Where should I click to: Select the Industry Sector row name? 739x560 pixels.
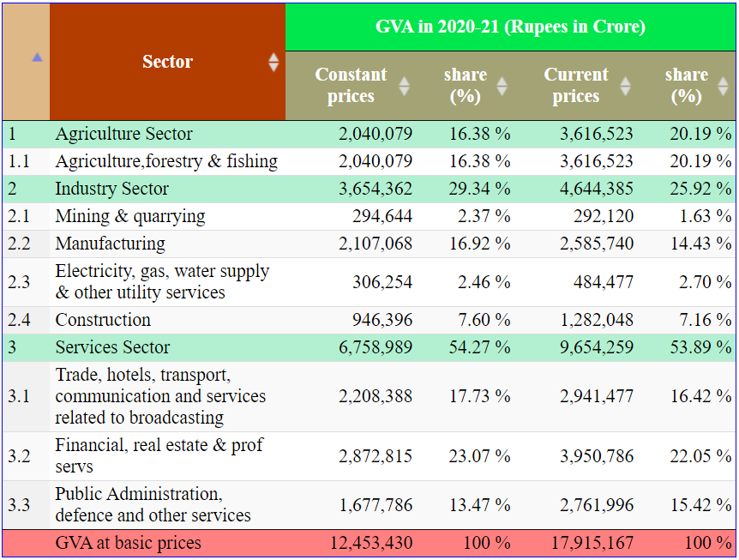(111, 189)
